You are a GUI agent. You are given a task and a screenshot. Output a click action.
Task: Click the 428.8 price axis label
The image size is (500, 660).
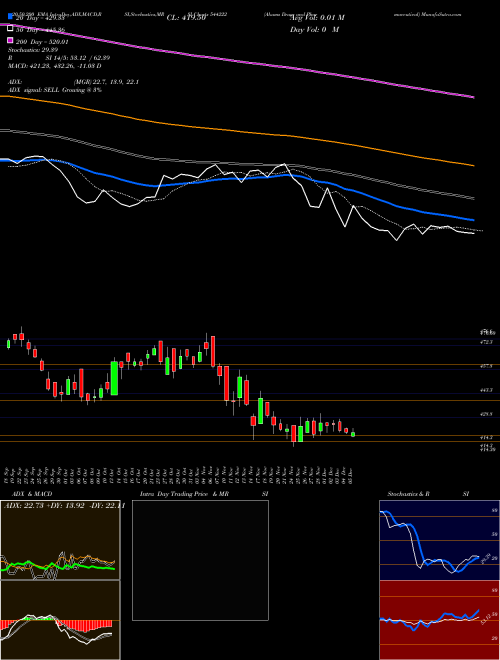[486, 414]
